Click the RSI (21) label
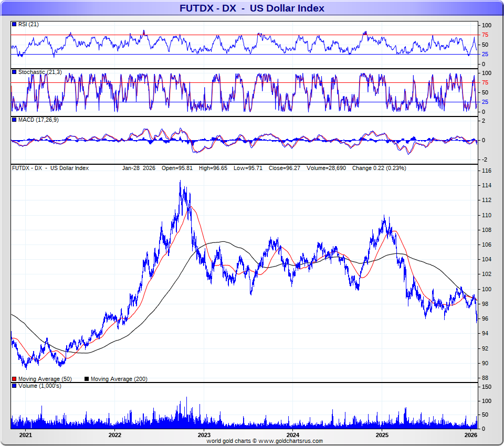 pos(28,25)
